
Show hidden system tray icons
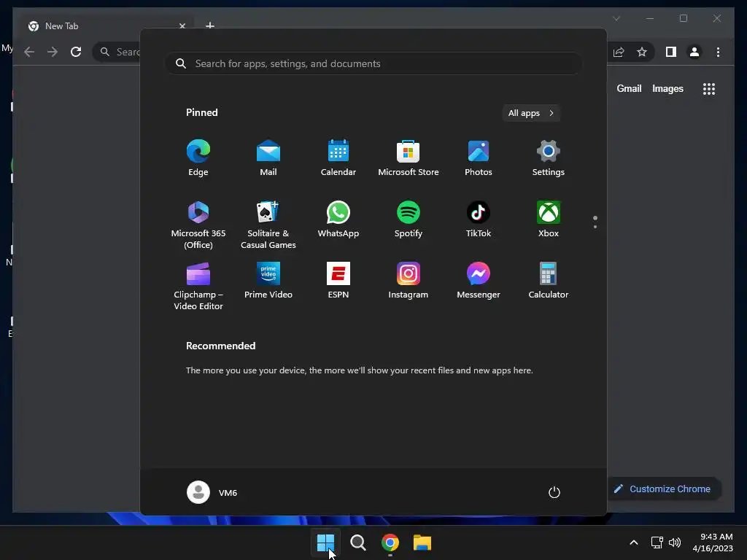(634, 542)
